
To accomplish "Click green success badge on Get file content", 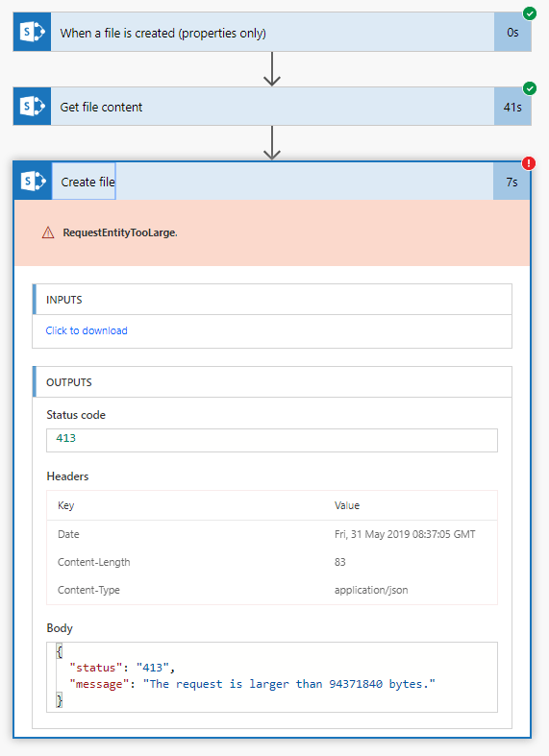I will [x=530, y=88].
